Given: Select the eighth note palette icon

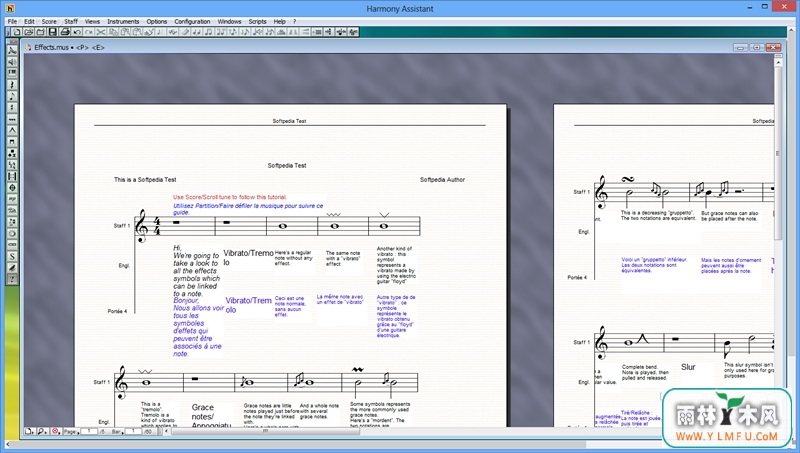Looking at the screenshot, I should tap(12, 96).
